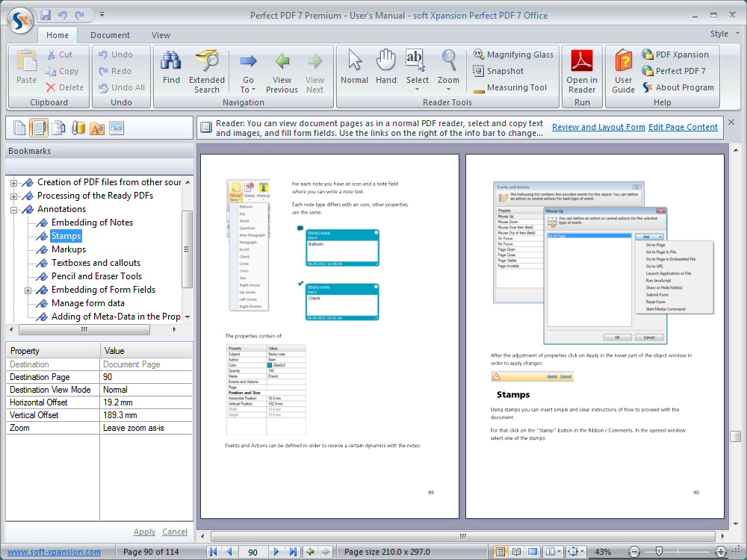Select the Normal cursor tool
The image size is (747, 560).
pos(354,68)
